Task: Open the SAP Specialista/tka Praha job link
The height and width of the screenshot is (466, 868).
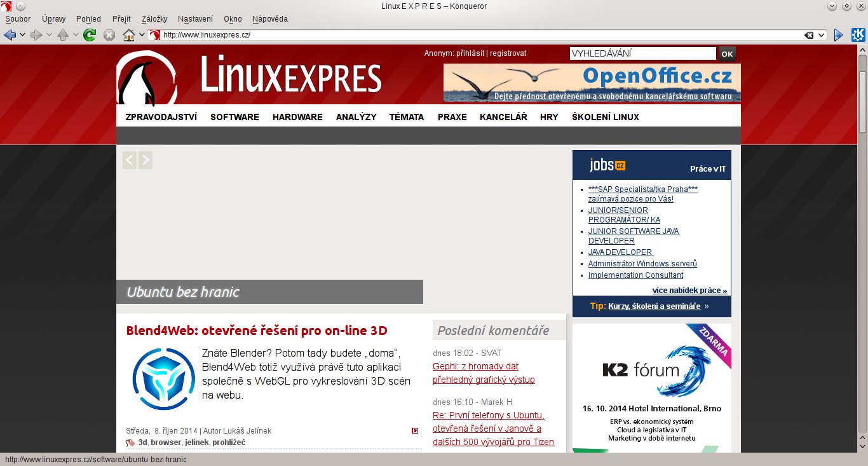Action: [x=643, y=194]
